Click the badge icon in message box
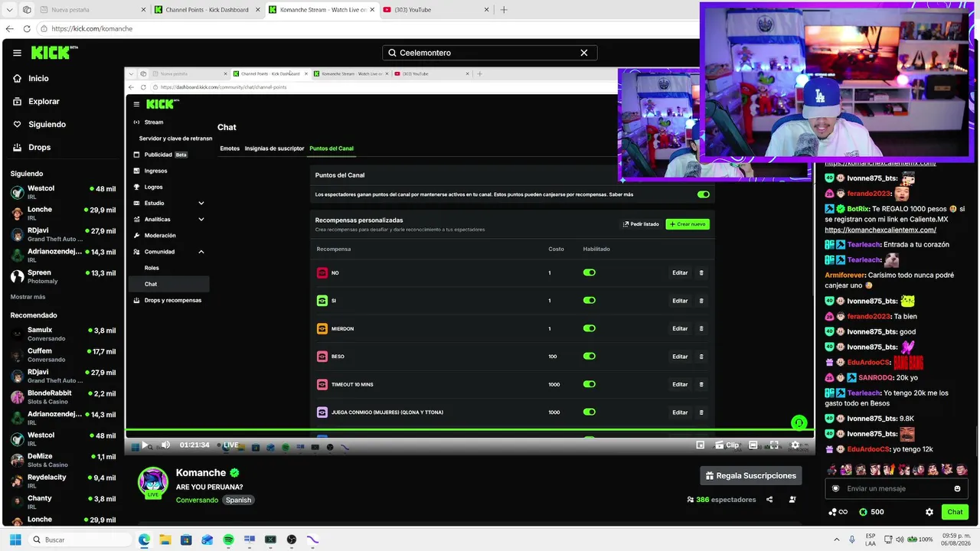The image size is (980, 551). (x=835, y=488)
